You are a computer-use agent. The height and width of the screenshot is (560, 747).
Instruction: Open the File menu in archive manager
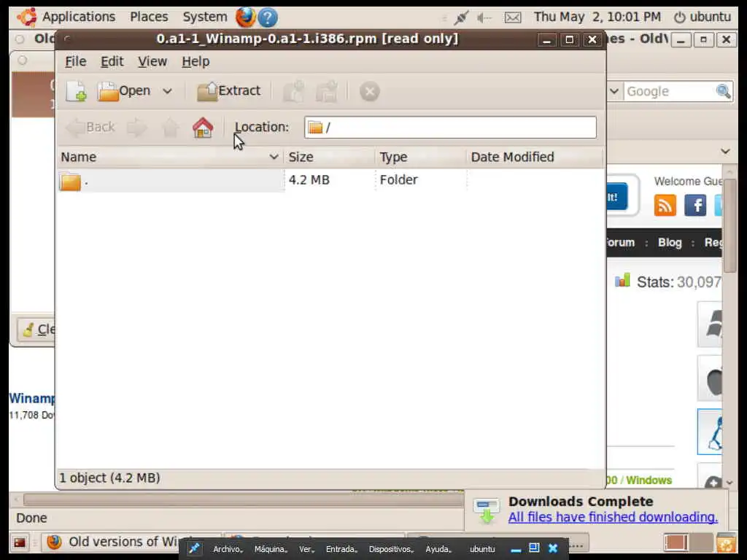click(76, 61)
